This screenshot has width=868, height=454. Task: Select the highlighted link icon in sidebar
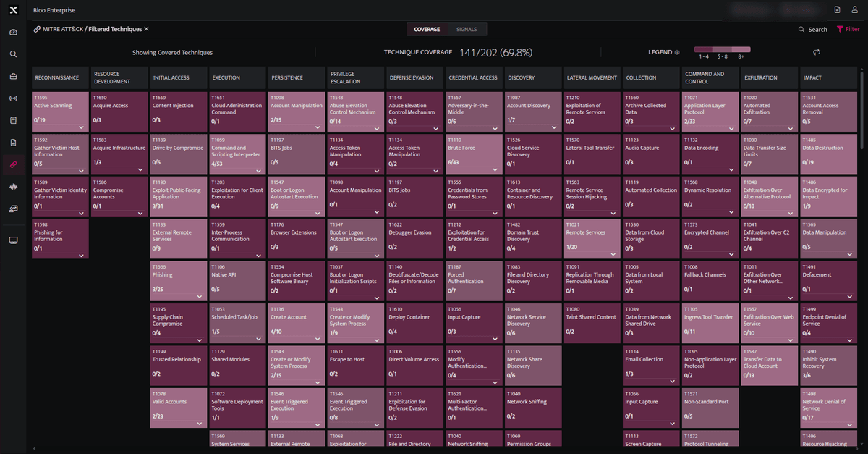(x=13, y=164)
